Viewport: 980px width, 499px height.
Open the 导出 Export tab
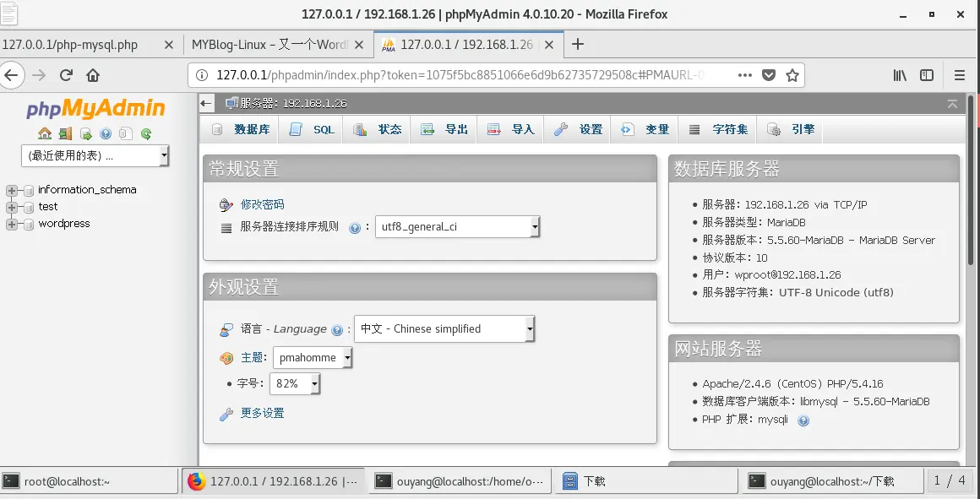(444, 129)
